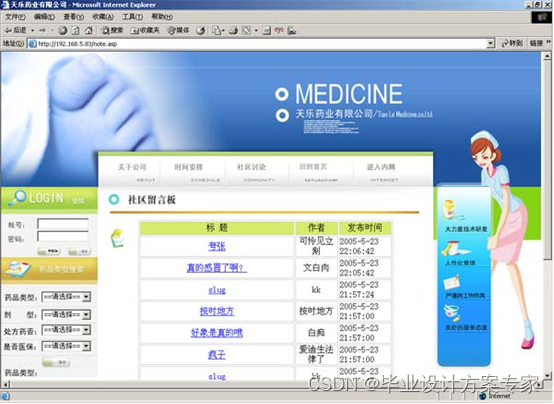Click the Discuss toolbar icon
The width and height of the screenshot is (554, 404).
tap(267, 31)
